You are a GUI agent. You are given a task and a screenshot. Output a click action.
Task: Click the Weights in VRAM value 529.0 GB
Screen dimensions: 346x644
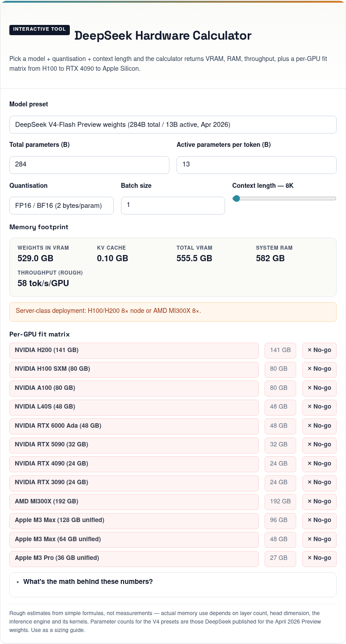[36, 259]
